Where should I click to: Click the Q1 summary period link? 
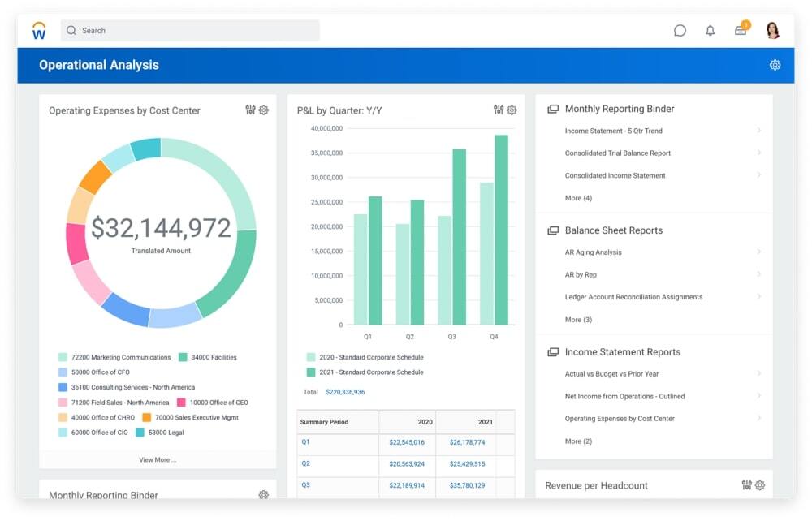click(x=305, y=441)
